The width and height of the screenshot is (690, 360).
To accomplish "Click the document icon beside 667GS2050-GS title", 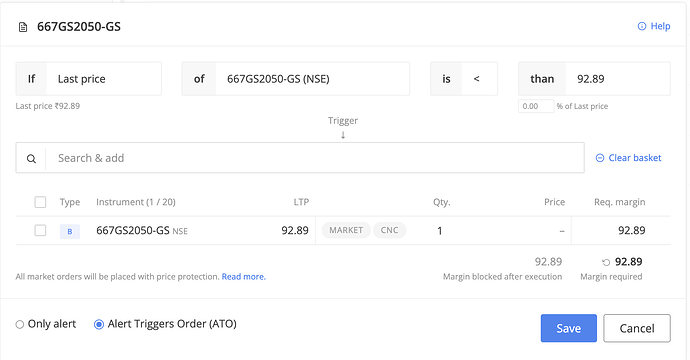I will [x=23, y=27].
